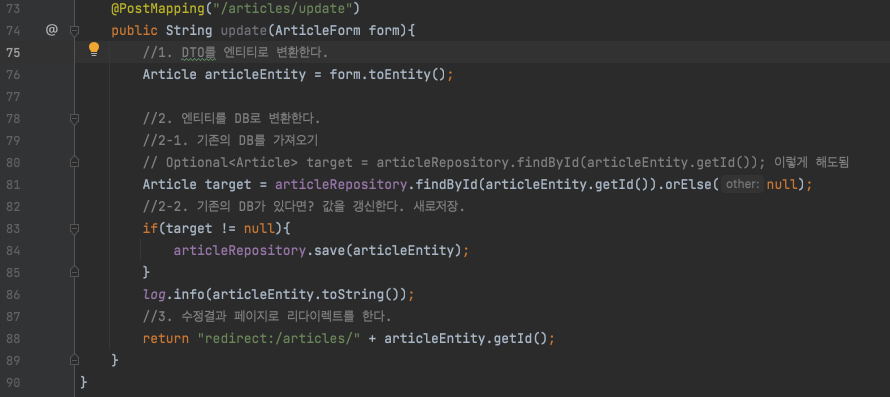Click the articleEntity variable declaration on line 76
The height and width of the screenshot is (397, 890).
(x=255, y=74)
